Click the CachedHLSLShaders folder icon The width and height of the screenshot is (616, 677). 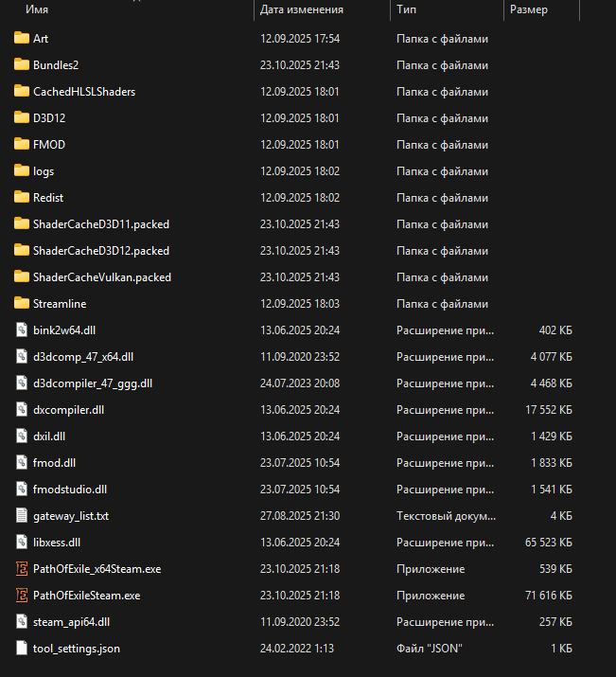coord(22,91)
